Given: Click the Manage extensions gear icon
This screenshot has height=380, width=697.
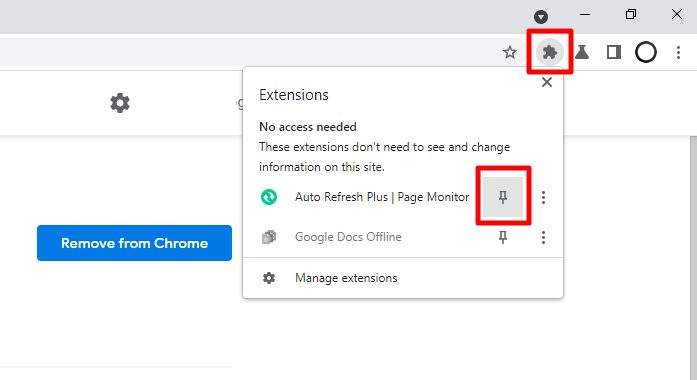Looking at the screenshot, I should 269,278.
